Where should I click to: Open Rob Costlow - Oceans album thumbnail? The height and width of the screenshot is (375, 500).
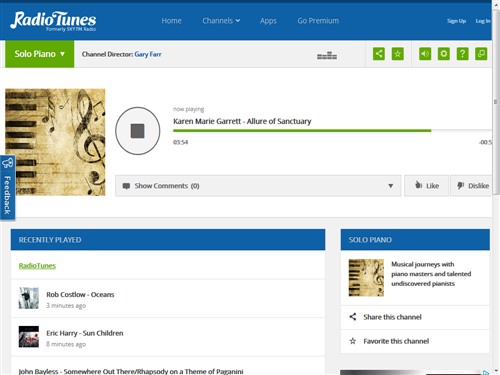pyautogui.click(x=29, y=298)
